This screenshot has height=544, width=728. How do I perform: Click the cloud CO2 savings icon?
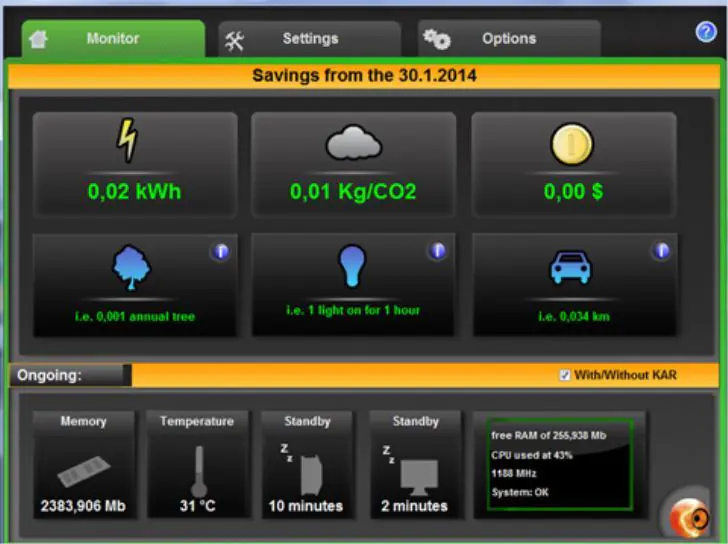point(353,145)
